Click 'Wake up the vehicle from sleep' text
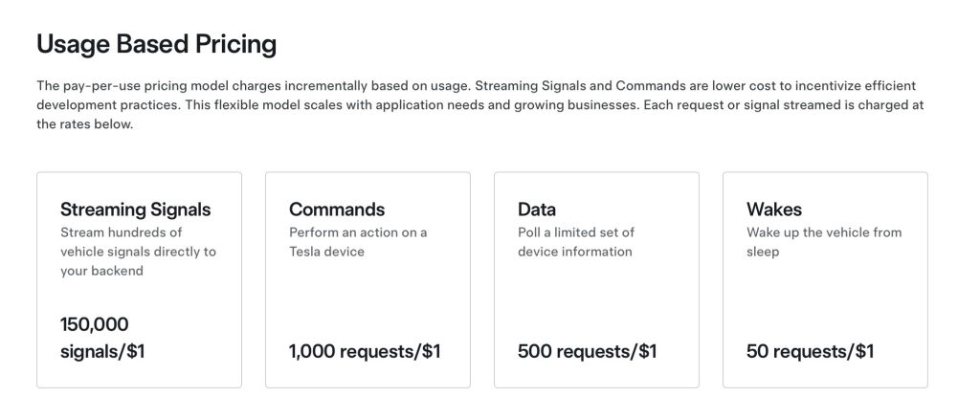The height and width of the screenshot is (419, 980). [823, 242]
